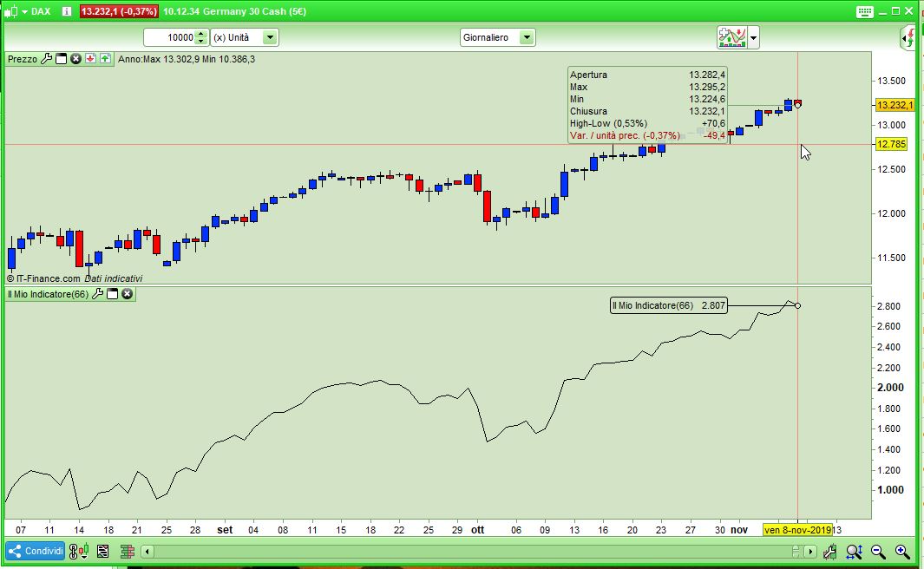
Task: Open the Giornaliero timeframe dropdown
Action: point(497,37)
